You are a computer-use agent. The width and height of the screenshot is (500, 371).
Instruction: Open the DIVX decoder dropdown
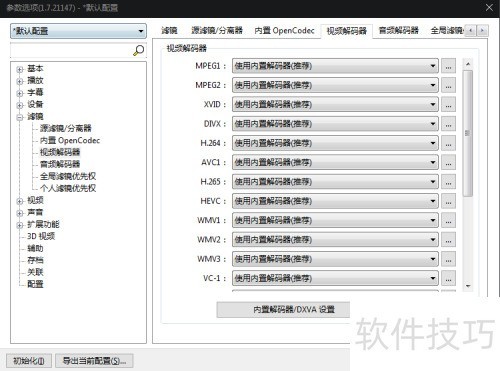[x=335, y=124]
